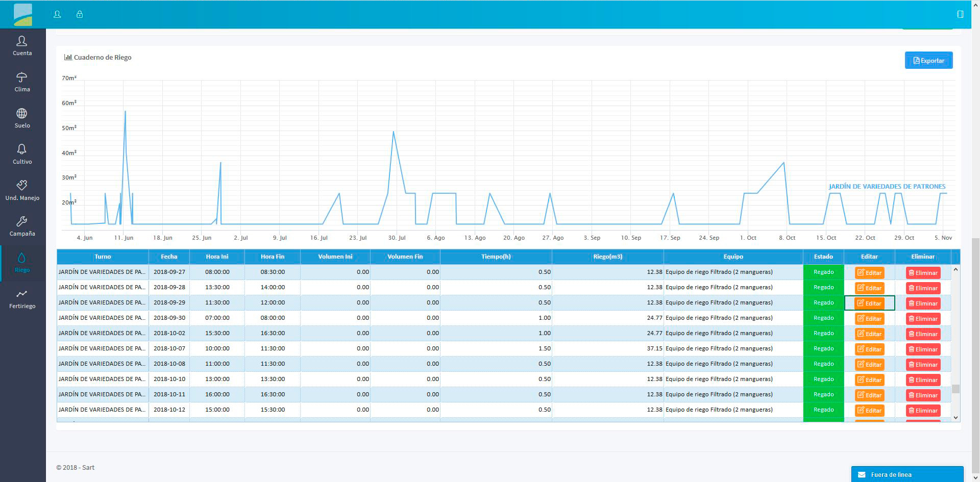Screen dimensions: 980x482
Task: Delete the 2018-09-30 irrigation row
Action: (x=923, y=319)
